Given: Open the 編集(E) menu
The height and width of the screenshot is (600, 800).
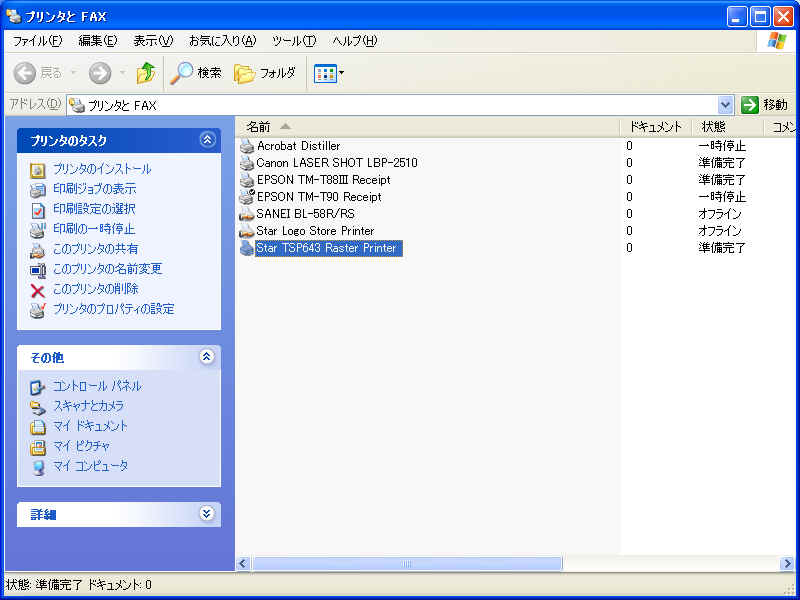Looking at the screenshot, I should 97,41.
